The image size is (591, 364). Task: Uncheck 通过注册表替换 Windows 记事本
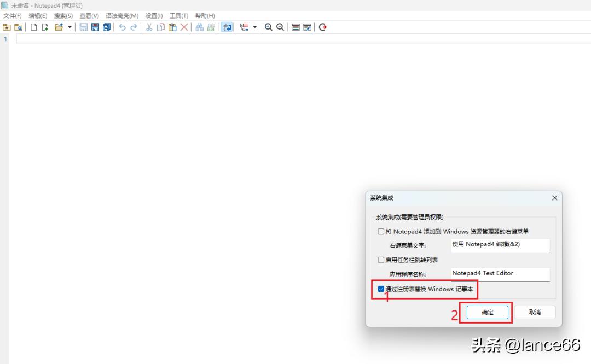pos(381,289)
